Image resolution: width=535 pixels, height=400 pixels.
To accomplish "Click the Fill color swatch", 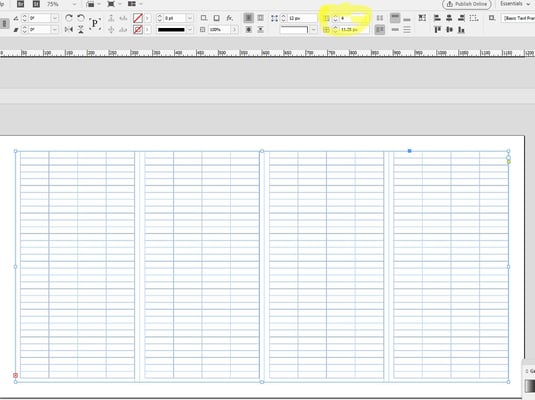I will 138,18.
